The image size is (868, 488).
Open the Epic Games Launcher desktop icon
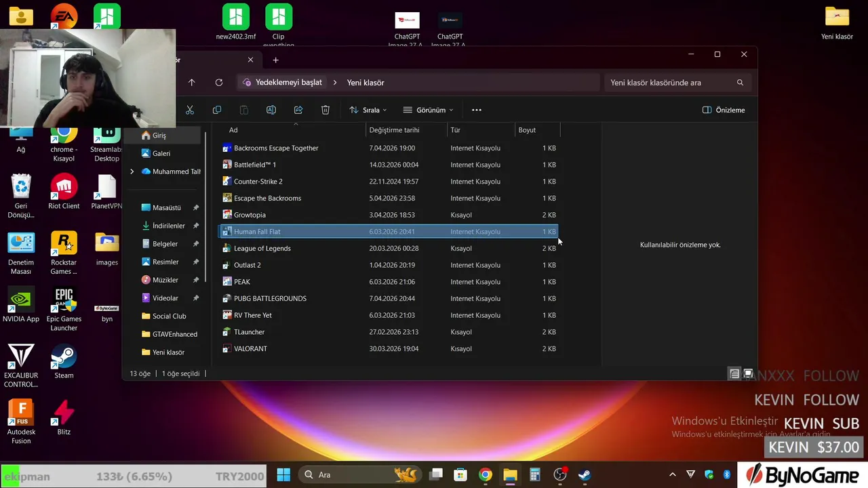(x=64, y=310)
